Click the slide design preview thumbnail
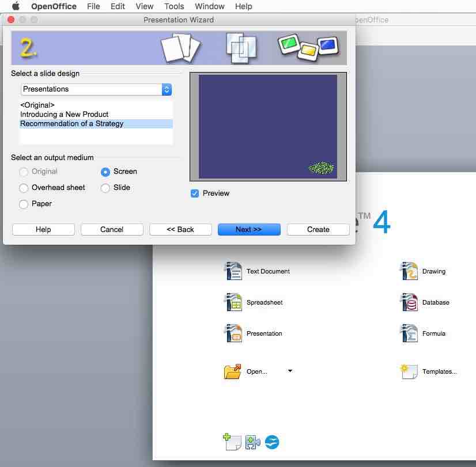 (x=268, y=127)
